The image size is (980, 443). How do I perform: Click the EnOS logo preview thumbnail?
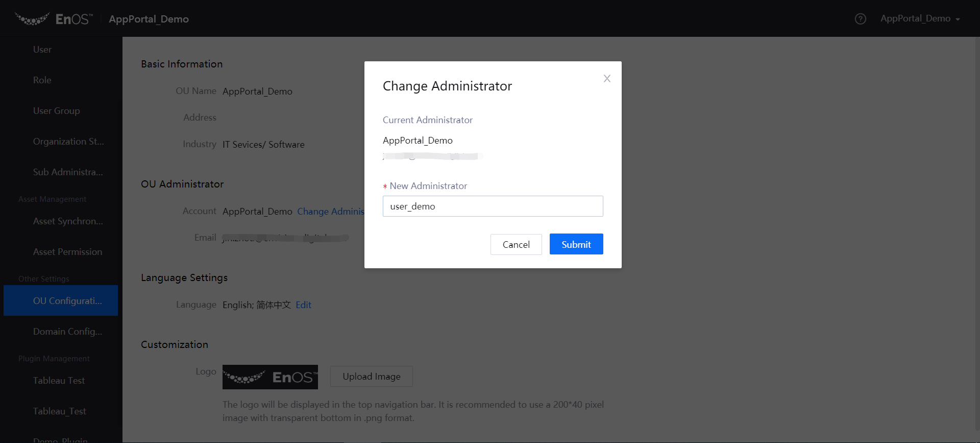(x=270, y=377)
